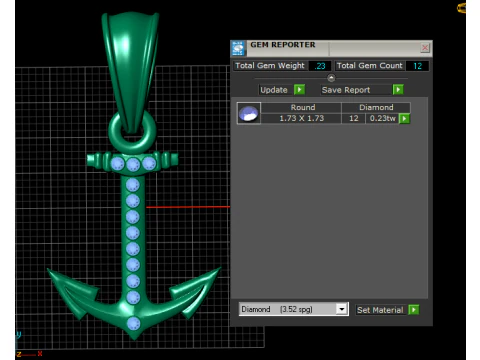Click the green arrow next to Set Material
Viewport: 480px width, 360px height.
tap(414, 310)
